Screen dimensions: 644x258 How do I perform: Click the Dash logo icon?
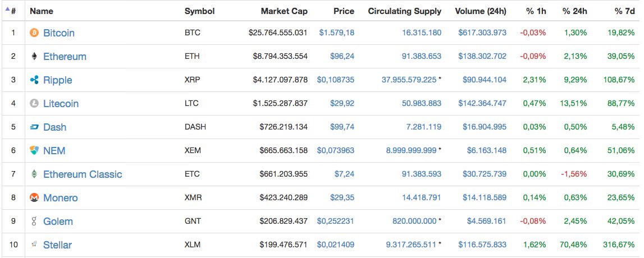[x=34, y=127]
